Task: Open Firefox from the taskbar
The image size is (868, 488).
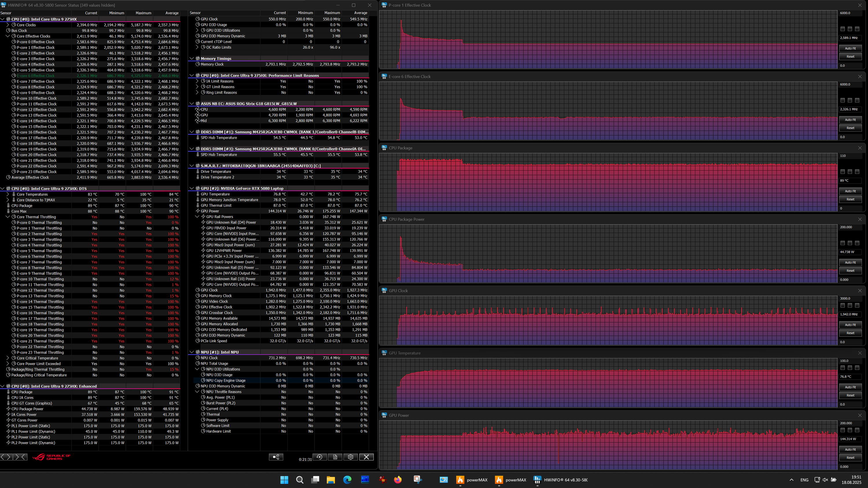Action: (x=398, y=480)
